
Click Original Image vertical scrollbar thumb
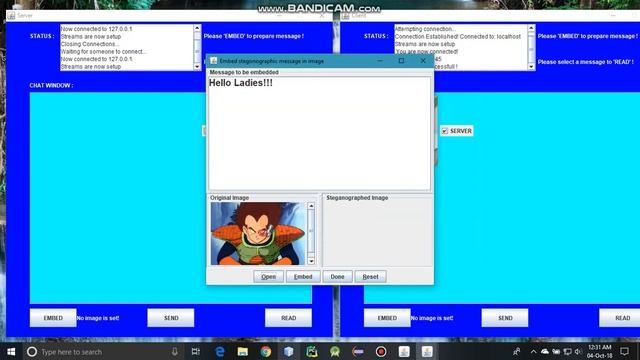311,231
